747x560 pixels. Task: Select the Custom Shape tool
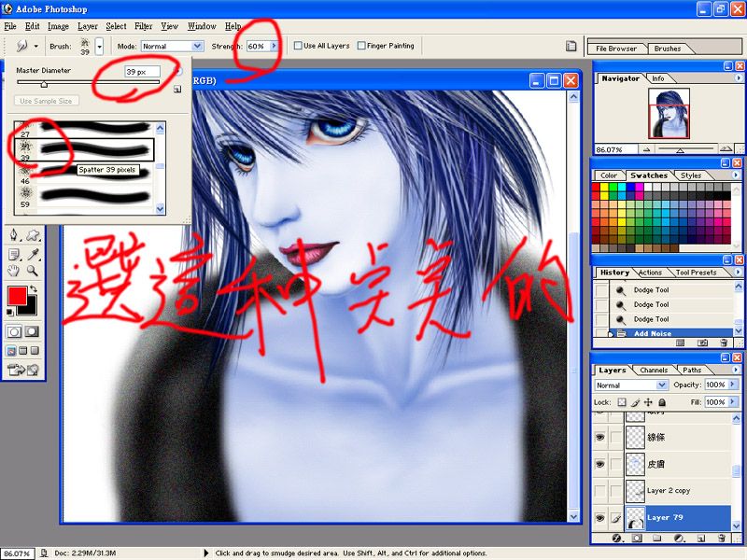[33, 235]
